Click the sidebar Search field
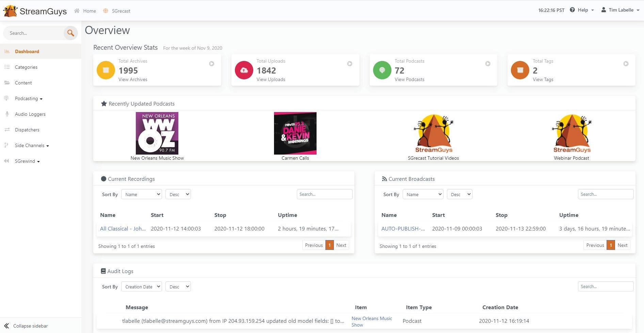Image resolution: width=644 pixels, height=333 pixels. tap(33, 33)
